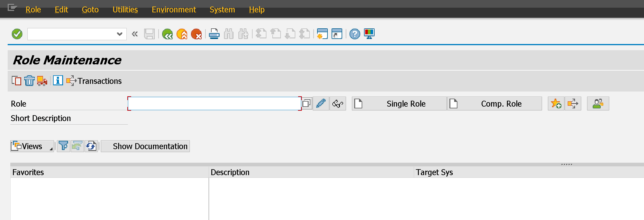Click the Transport role truck icon

(42, 81)
